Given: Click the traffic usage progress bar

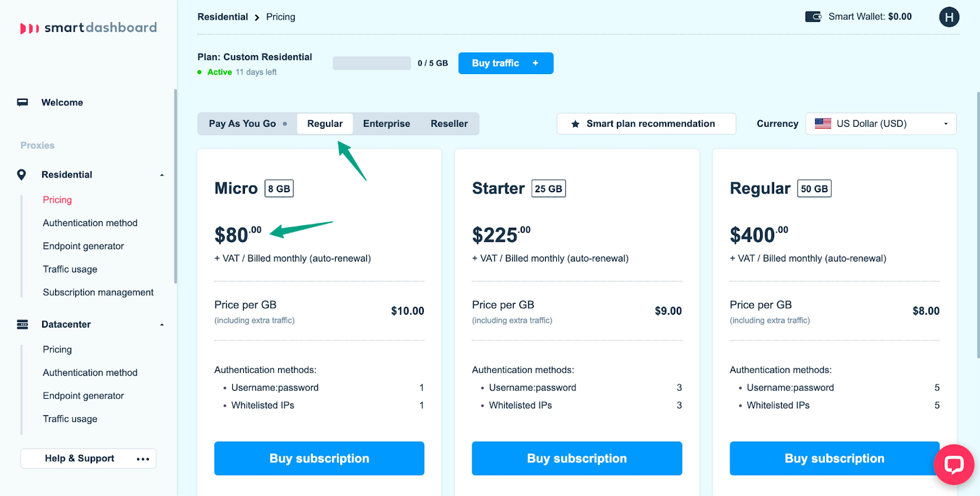Looking at the screenshot, I should pyautogui.click(x=372, y=63).
